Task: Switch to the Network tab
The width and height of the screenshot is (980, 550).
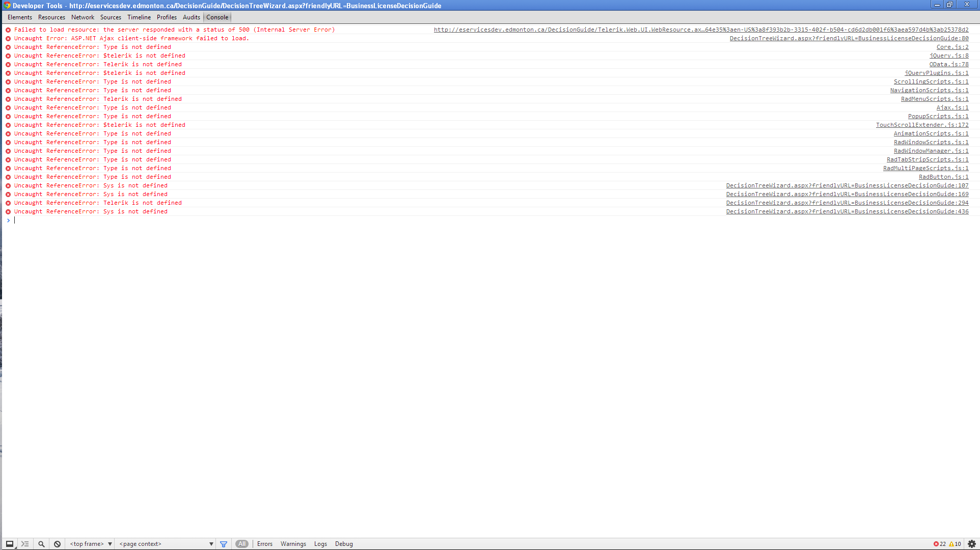Action: (83, 17)
